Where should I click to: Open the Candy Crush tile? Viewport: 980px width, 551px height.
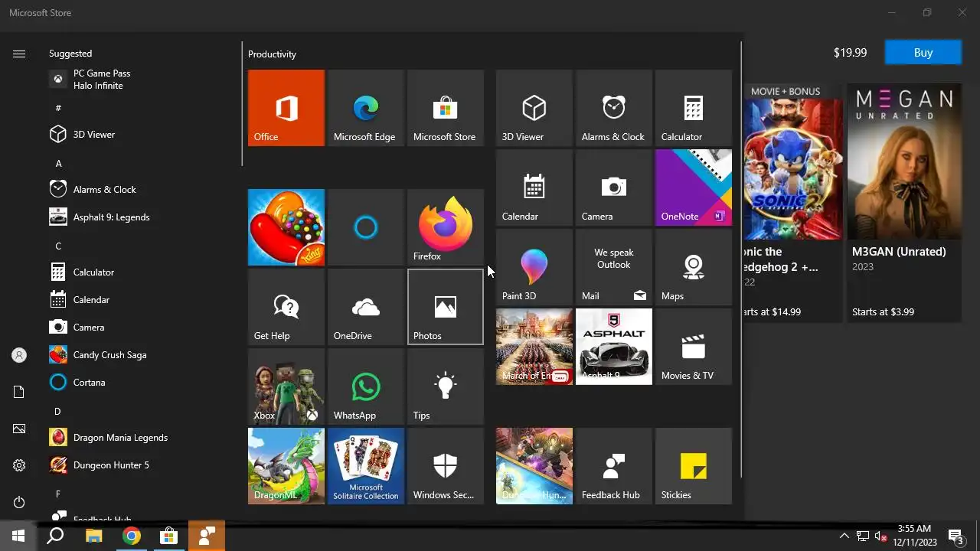click(x=286, y=227)
